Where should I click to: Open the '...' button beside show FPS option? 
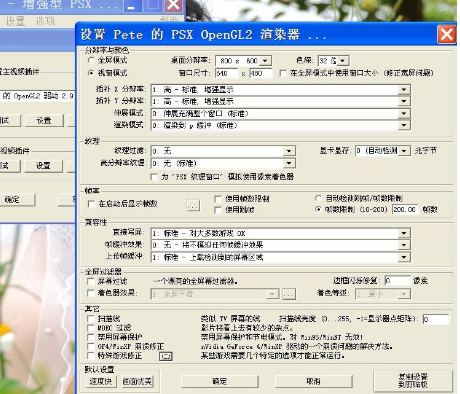click(193, 205)
